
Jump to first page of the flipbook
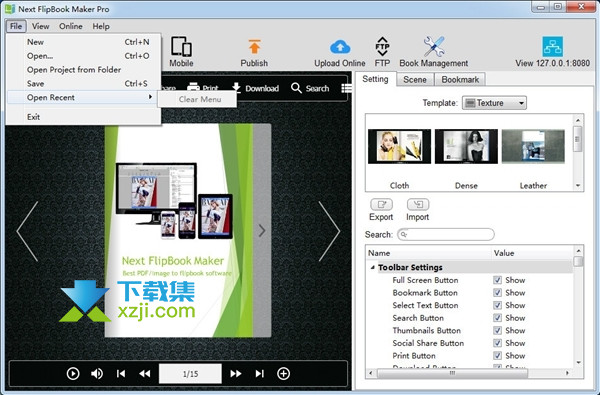[x=121, y=374]
